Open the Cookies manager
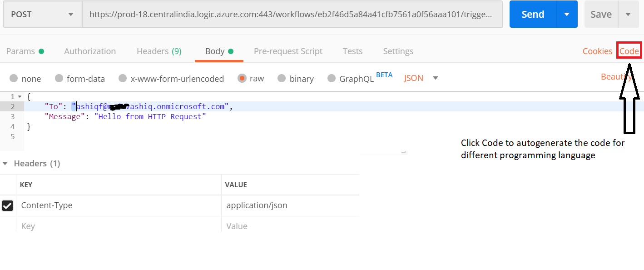Image resolution: width=644 pixels, height=270 pixels. tap(597, 51)
